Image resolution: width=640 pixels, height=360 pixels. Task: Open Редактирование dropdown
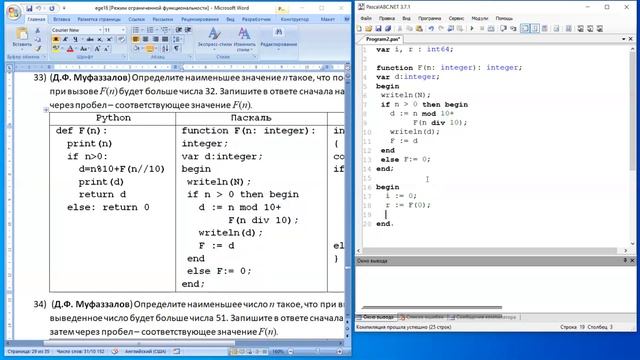(x=279, y=39)
